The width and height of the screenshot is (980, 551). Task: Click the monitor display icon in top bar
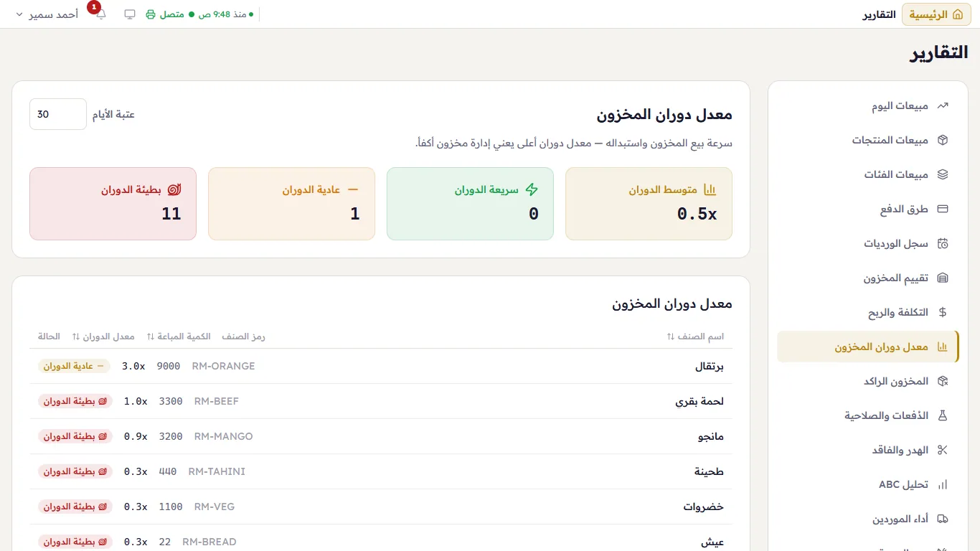pos(130,14)
